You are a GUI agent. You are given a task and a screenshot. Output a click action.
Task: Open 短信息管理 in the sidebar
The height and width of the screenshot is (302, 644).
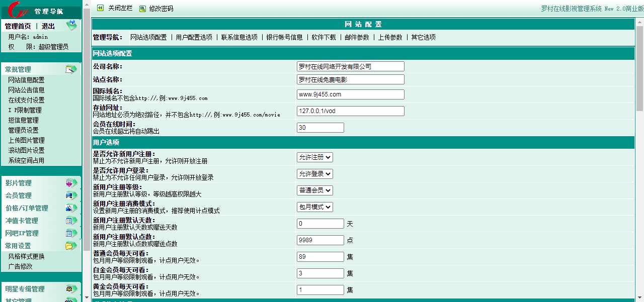[x=23, y=120]
